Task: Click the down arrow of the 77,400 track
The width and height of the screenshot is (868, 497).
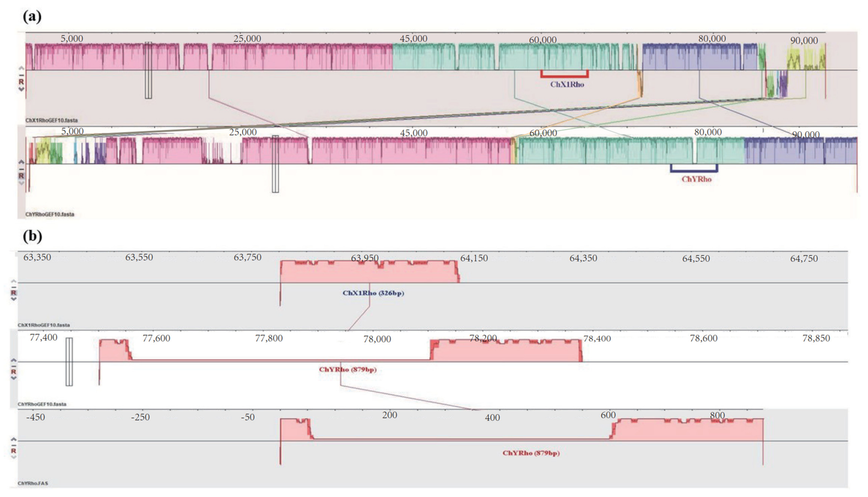Action: click(14, 378)
